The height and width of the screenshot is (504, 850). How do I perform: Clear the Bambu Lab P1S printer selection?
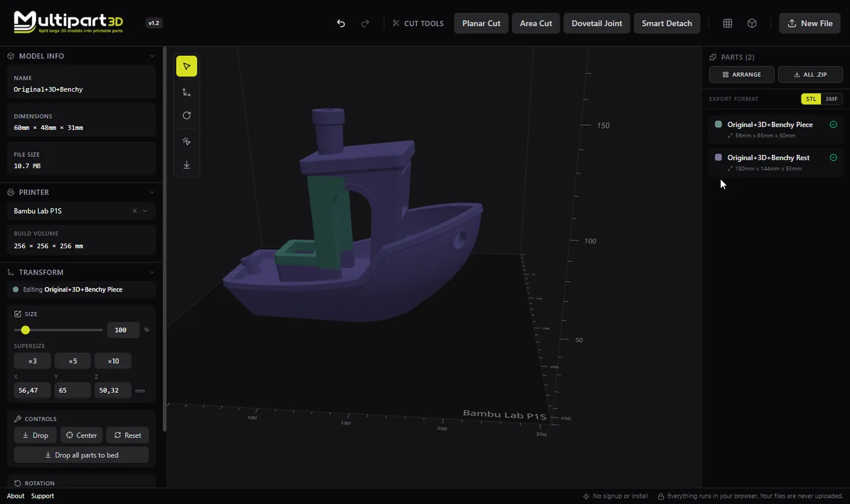[135, 211]
